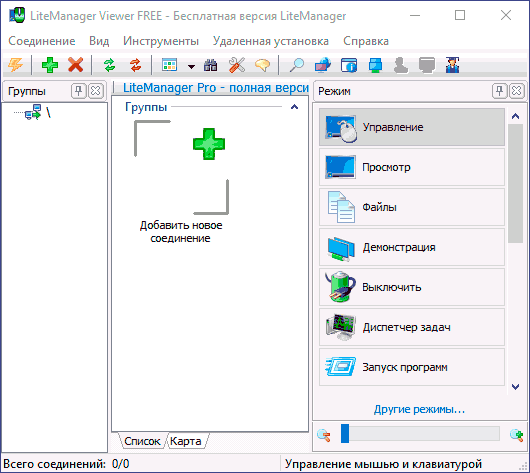Select the Выключить mode

coord(412,287)
